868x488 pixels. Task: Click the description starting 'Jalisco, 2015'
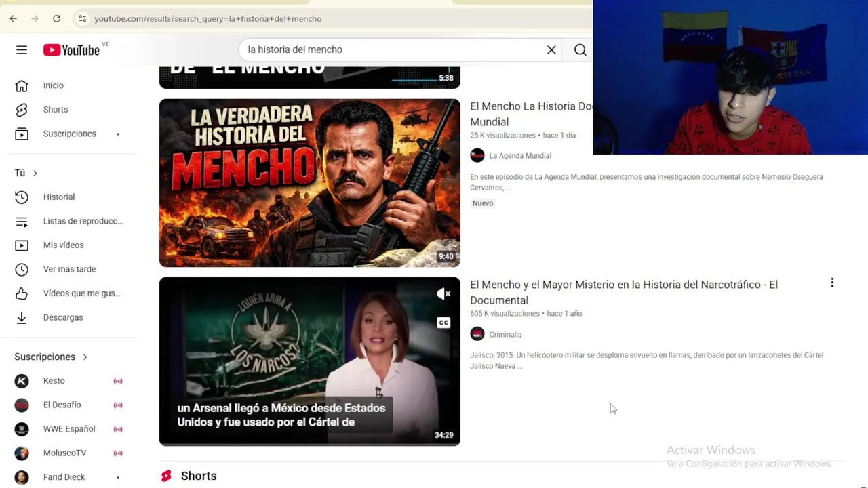(x=646, y=361)
